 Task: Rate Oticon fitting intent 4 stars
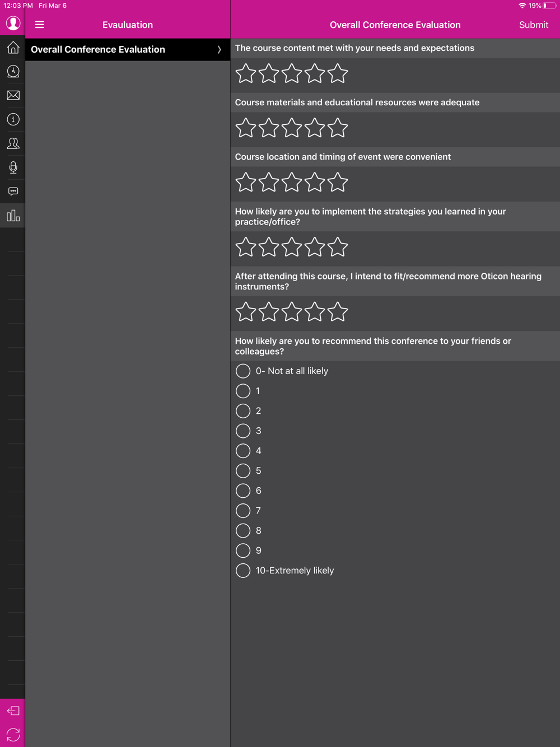click(315, 312)
